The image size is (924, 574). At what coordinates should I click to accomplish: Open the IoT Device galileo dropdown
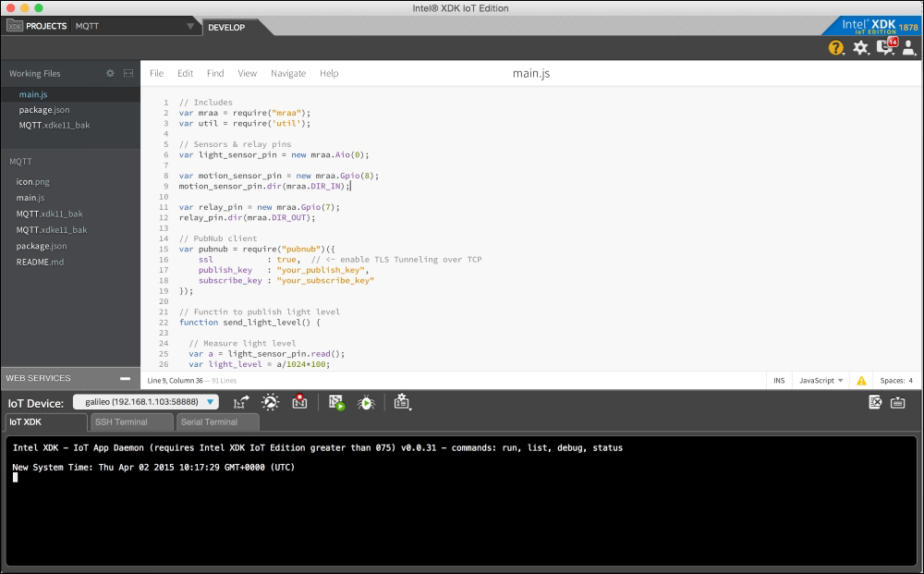(x=146, y=402)
